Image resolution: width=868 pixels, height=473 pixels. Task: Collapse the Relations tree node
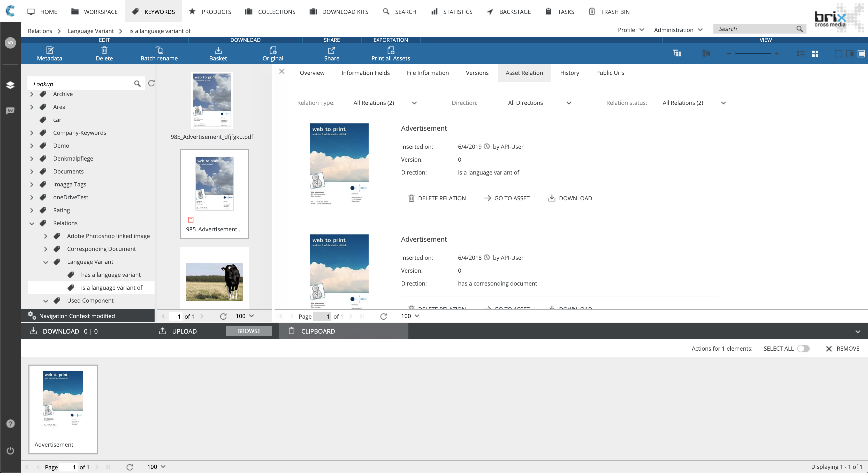coord(32,223)
